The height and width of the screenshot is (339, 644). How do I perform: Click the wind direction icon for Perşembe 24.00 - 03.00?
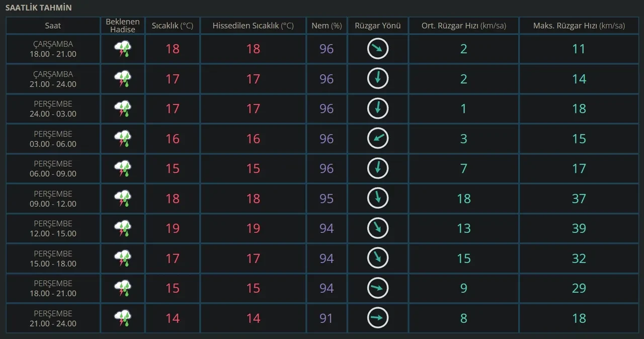tap(377, 108)
